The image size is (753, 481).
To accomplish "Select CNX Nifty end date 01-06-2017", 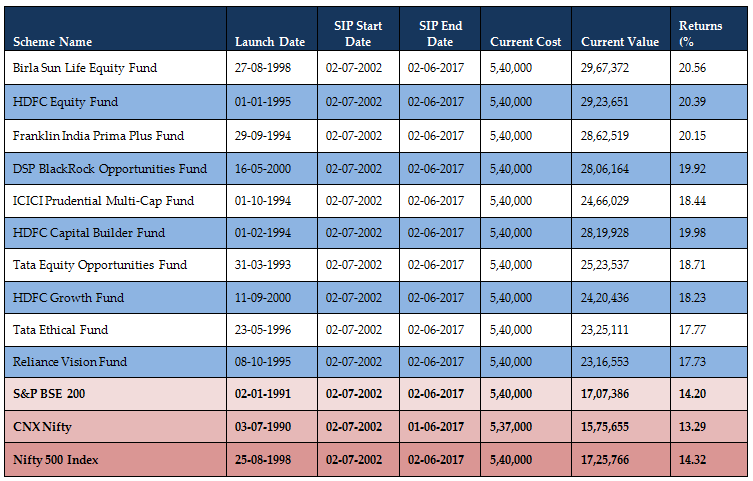I will 436,427.
